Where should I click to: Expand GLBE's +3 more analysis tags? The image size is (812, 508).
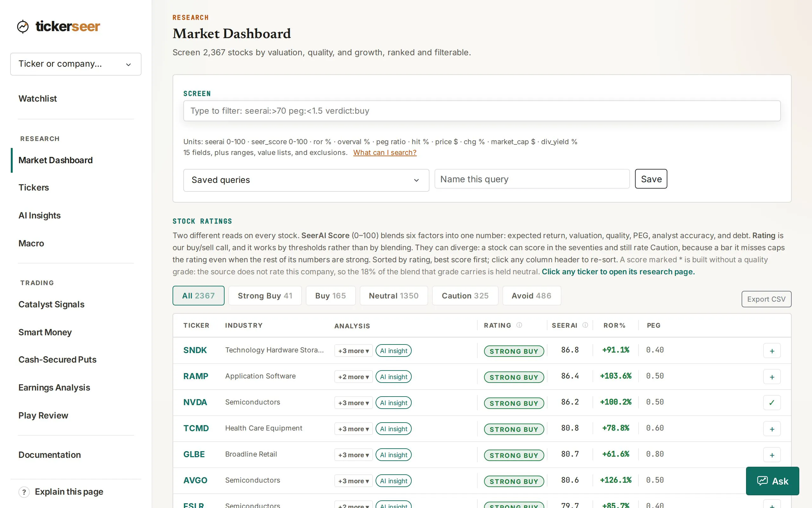tap(353, 455)
